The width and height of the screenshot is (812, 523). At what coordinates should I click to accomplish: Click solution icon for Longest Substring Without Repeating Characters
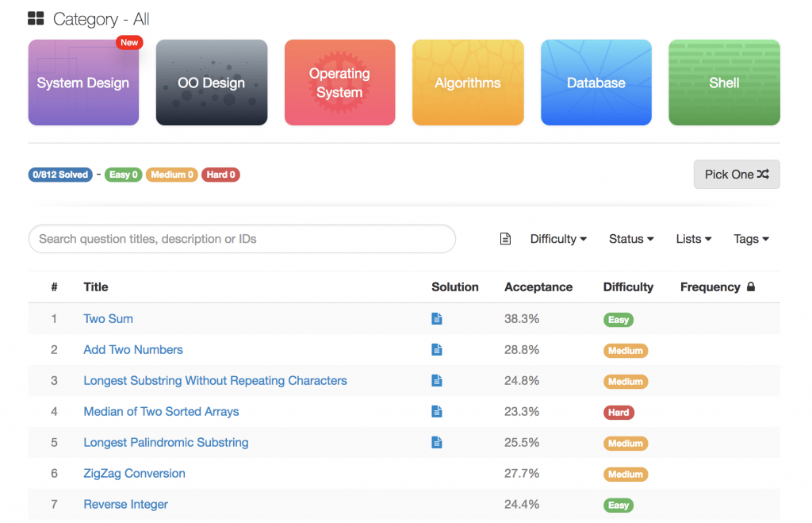click(x=436, y=381)
